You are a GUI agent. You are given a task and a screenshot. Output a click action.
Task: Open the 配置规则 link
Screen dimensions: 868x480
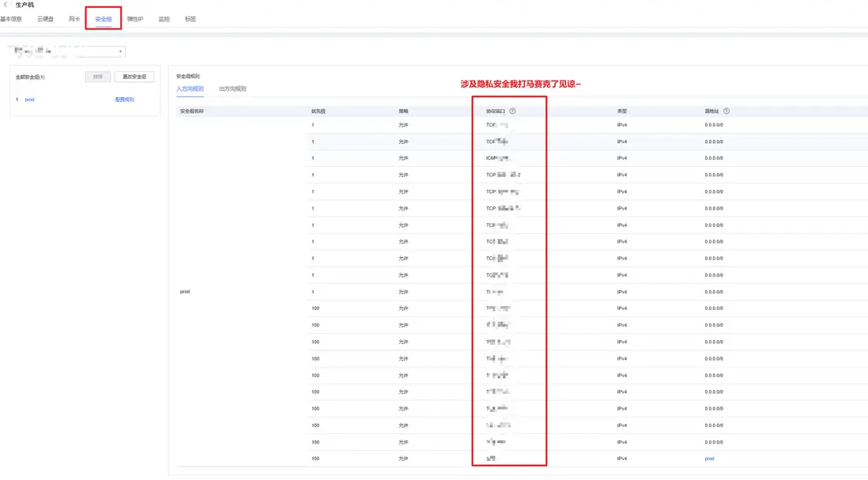coord(125,100)
